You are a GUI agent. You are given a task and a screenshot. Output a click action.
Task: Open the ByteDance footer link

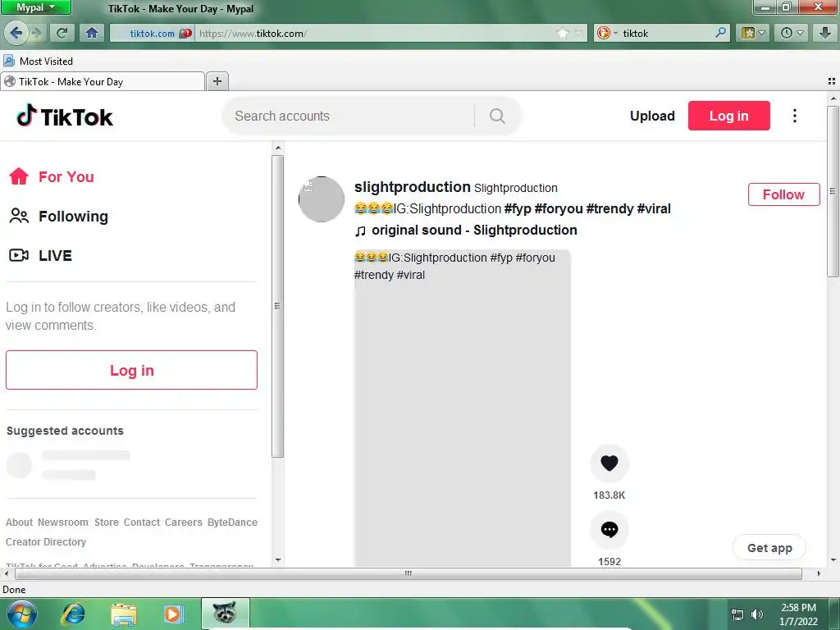(x=232, y=523)
